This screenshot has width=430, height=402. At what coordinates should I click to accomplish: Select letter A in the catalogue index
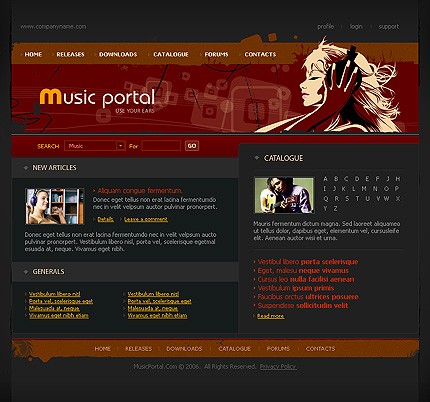click(x=325, y=179)
